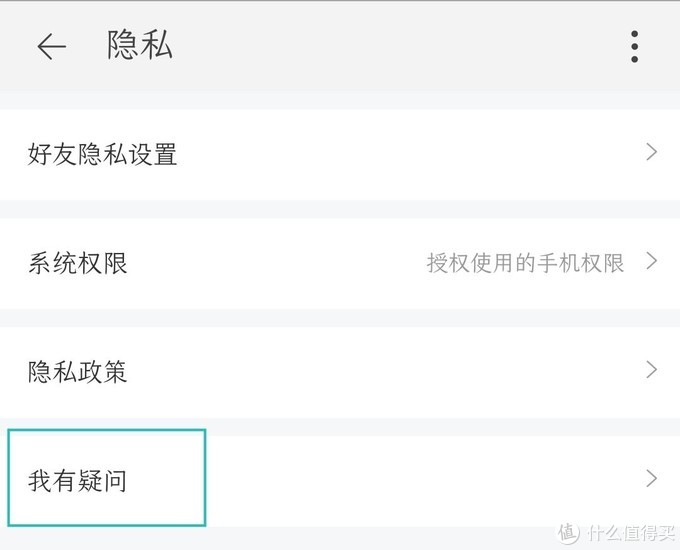Open 好友隐私设置 menu item
Viewport: 680px width, 550px height.
103,155
